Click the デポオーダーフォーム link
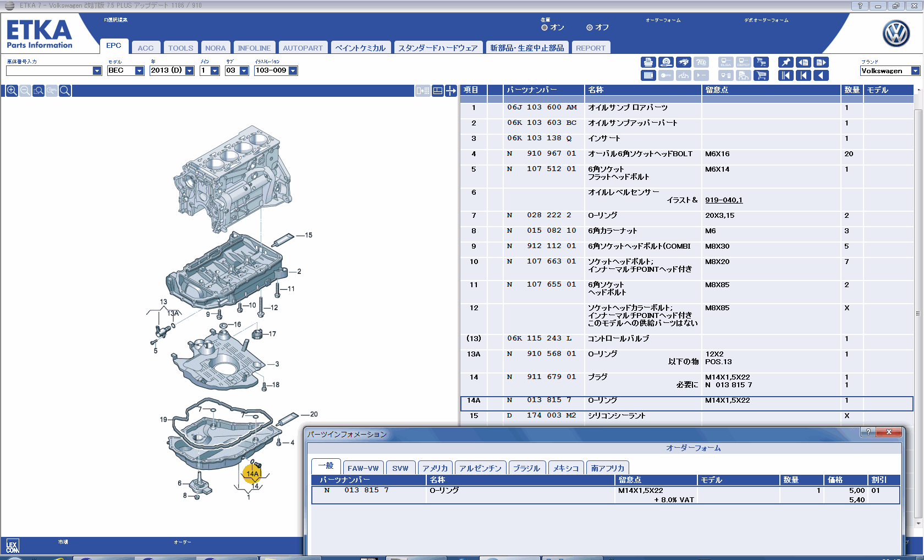 click(766, 20)
